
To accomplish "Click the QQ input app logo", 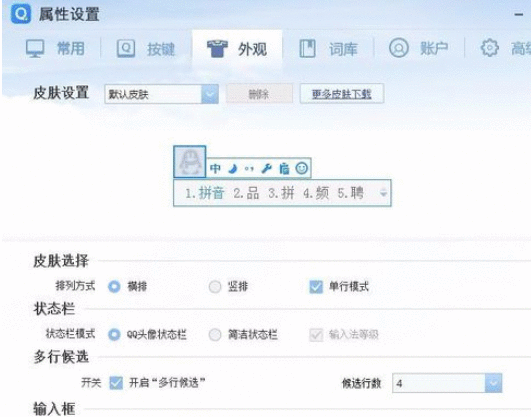I will tap(21, 14).
